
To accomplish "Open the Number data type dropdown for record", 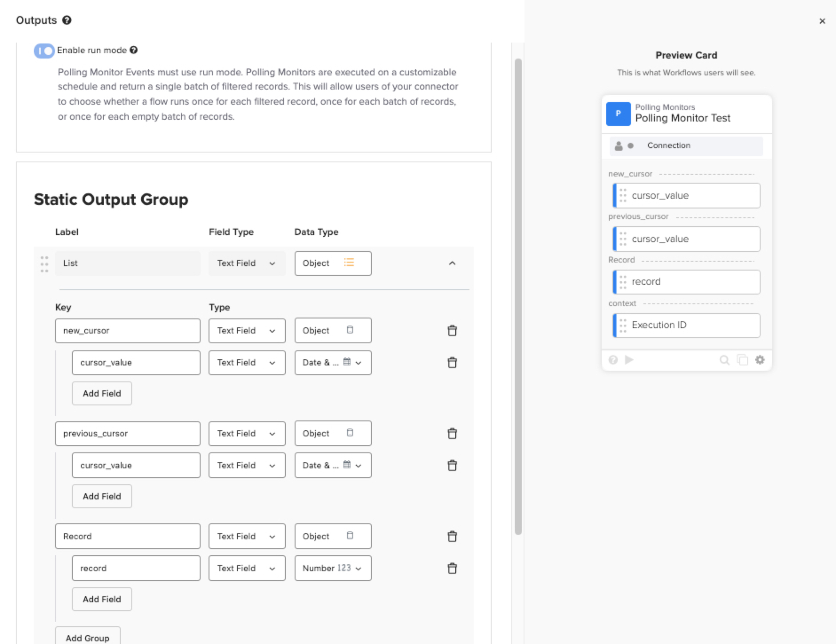I will point(333,568).
